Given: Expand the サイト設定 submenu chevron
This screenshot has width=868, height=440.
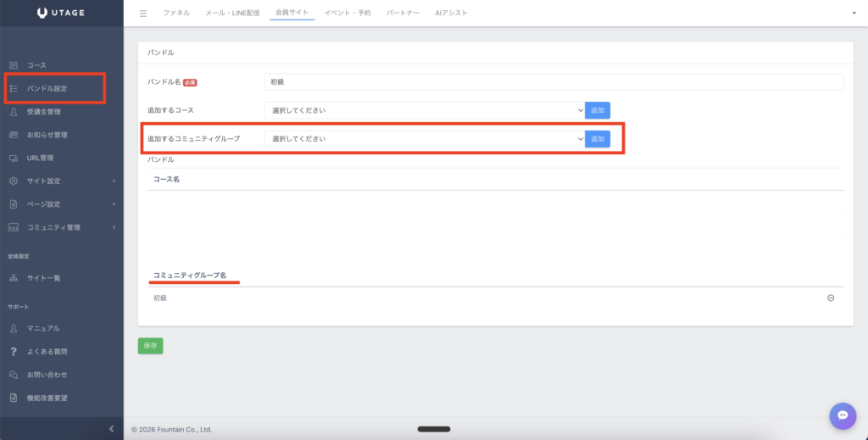Looking at the screenshot, I should point(114,181).
